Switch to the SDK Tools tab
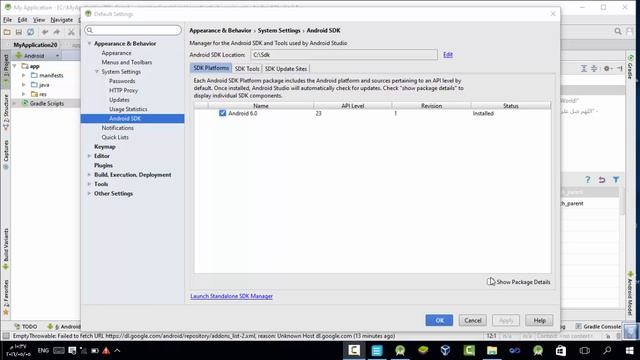 click(x=247, y=69)
